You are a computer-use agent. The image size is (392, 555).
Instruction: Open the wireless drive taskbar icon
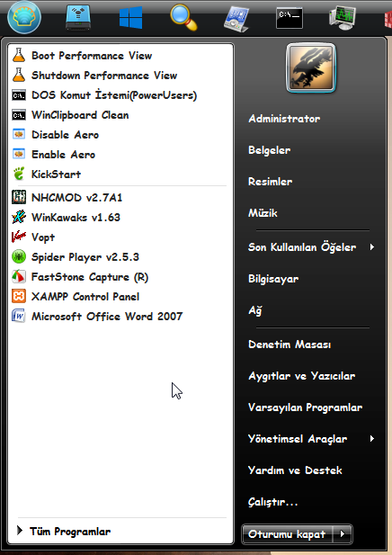click(x=78, y=17)
